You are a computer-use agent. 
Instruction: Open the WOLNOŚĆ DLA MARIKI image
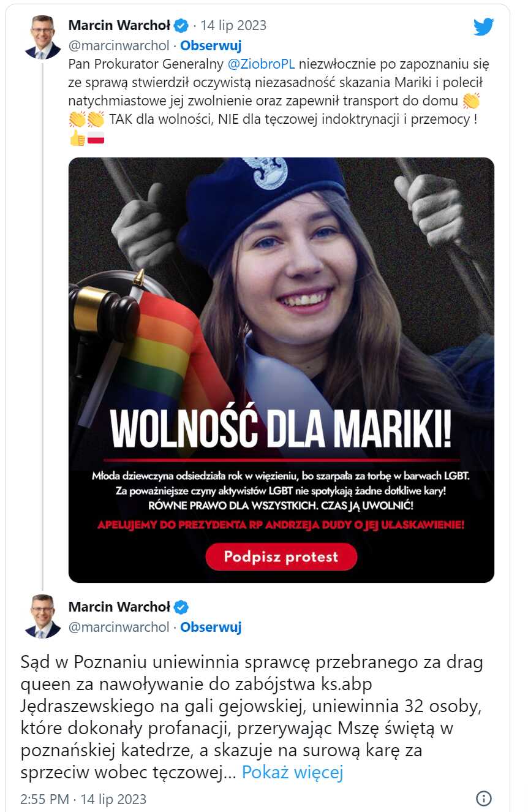[x=281, y=370]
